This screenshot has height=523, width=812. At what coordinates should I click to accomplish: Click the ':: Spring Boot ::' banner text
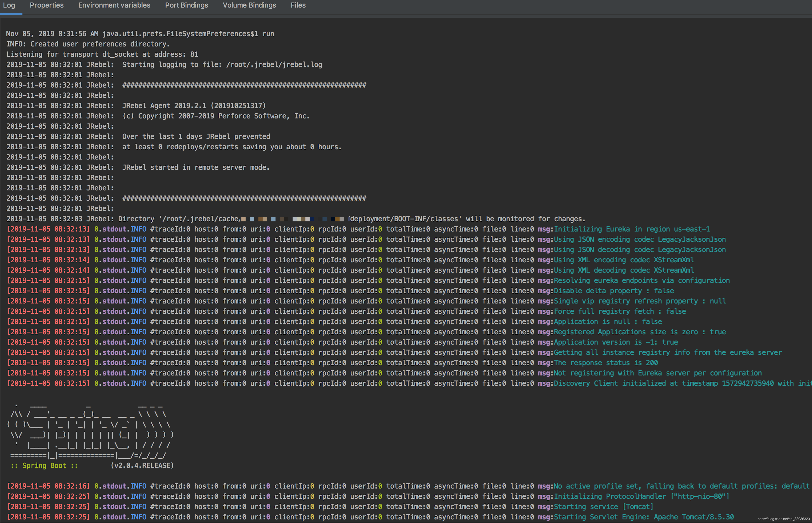coord(44,466)
